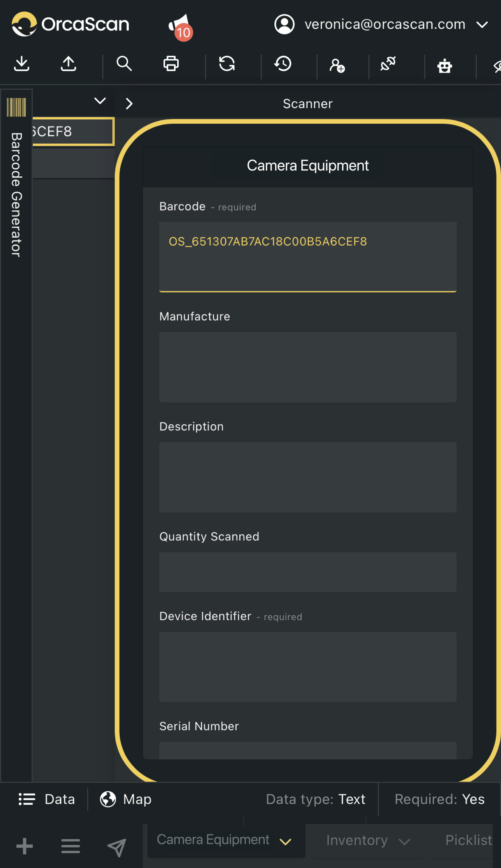The width and height of the screenshot is (501, 868).
Task: Click the download/import icon in toolbar
Action: pyautogui.click(x=22, y=64)
